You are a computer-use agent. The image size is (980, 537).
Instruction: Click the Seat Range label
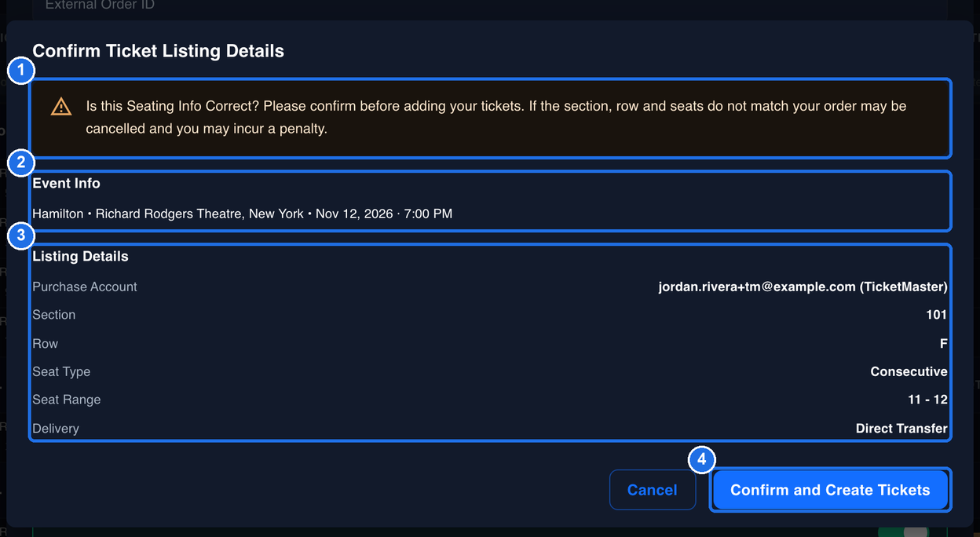[67, 400]
